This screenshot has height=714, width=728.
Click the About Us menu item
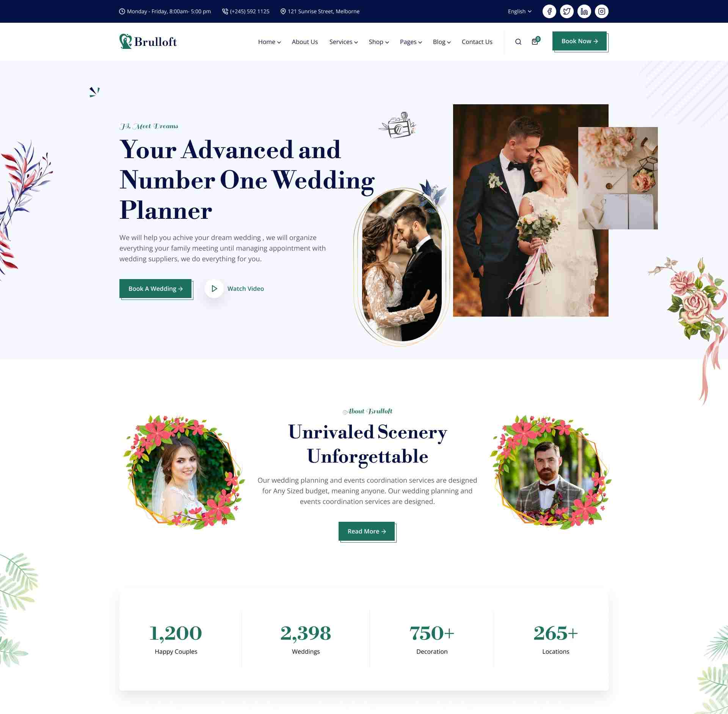tap(304, 41)
